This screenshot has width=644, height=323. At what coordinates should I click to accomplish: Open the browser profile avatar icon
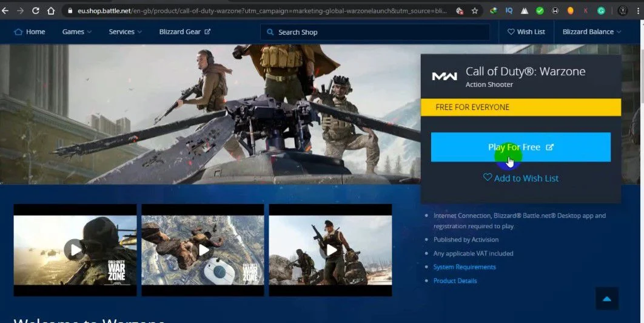pyautogui.click(x=623, y=11)
